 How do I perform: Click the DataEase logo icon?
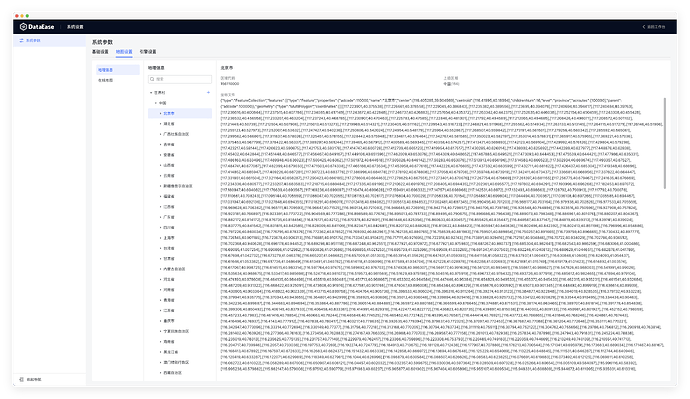click(23, 27)
